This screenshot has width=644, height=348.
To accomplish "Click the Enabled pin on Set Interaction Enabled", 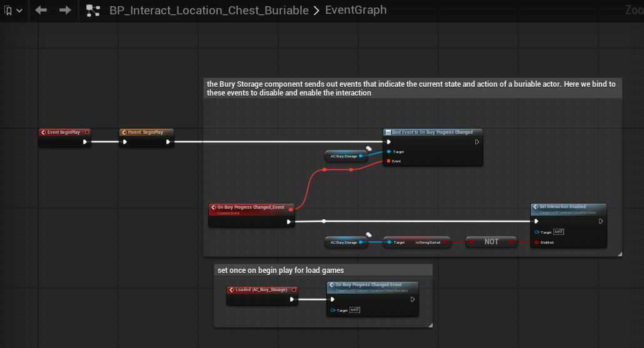I will [536, 242].
